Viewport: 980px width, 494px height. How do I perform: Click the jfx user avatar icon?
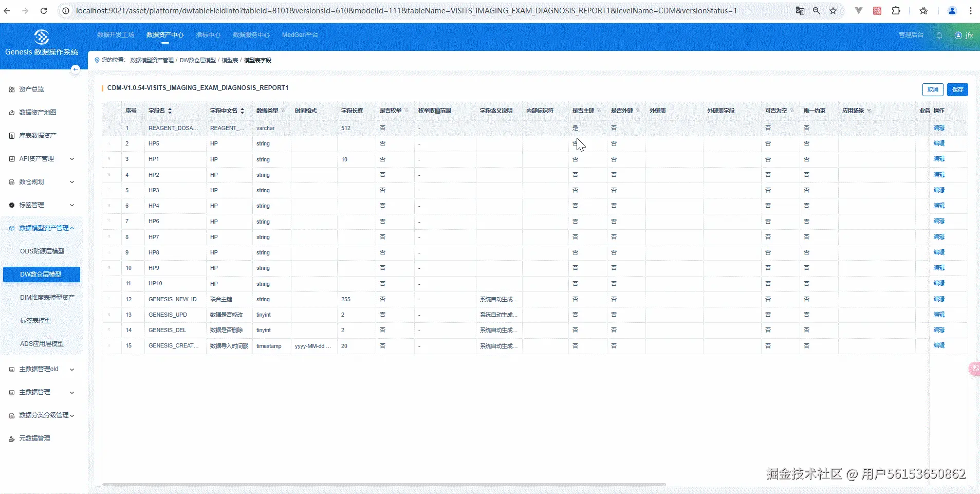(x=958, y=35)
